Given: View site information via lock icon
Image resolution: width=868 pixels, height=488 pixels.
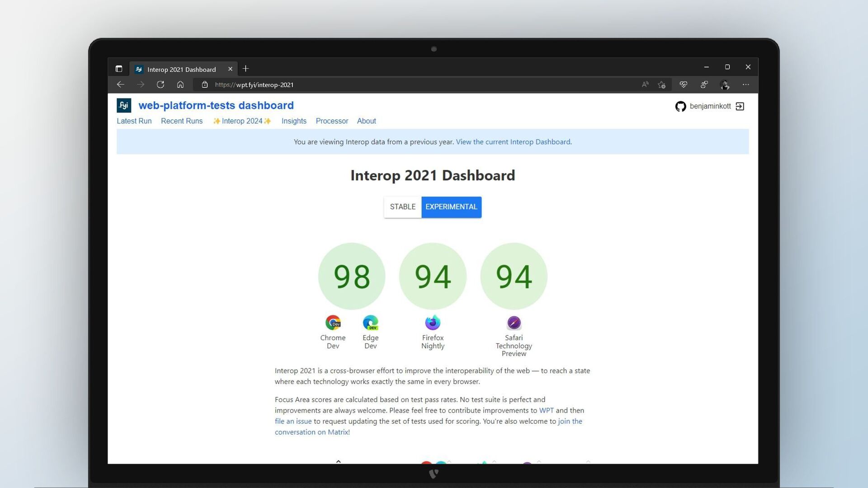Looking at the screenshot, I should coord(205,84).
